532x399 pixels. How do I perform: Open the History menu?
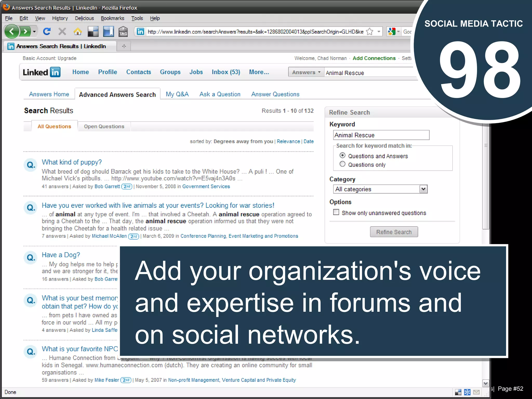click(x=60, y=18)
